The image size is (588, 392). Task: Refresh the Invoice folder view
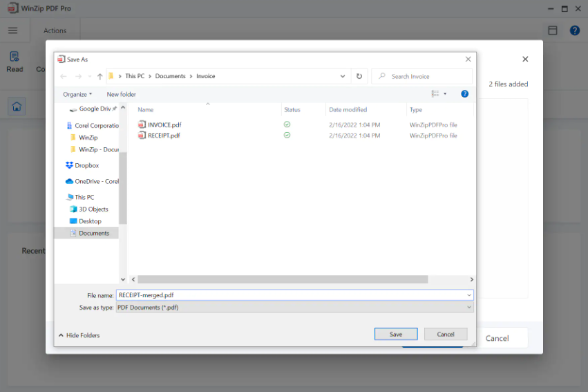359,76
